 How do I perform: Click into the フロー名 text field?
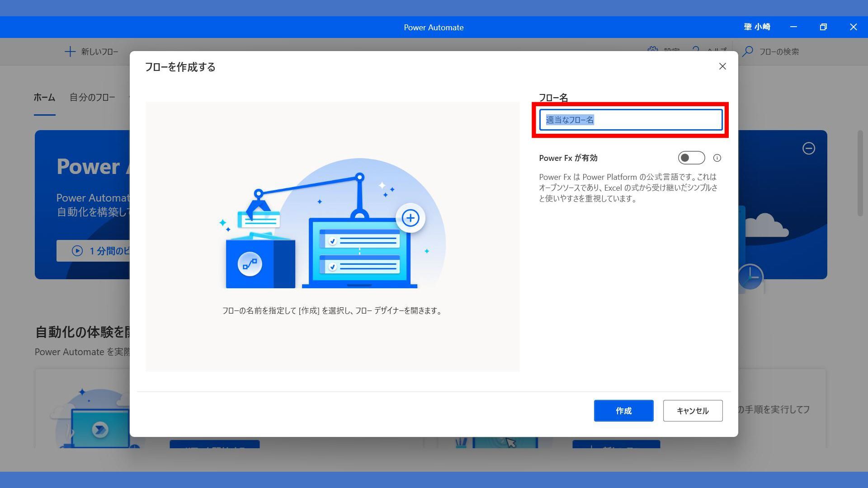pyautogui.click(x=631, y=120)
